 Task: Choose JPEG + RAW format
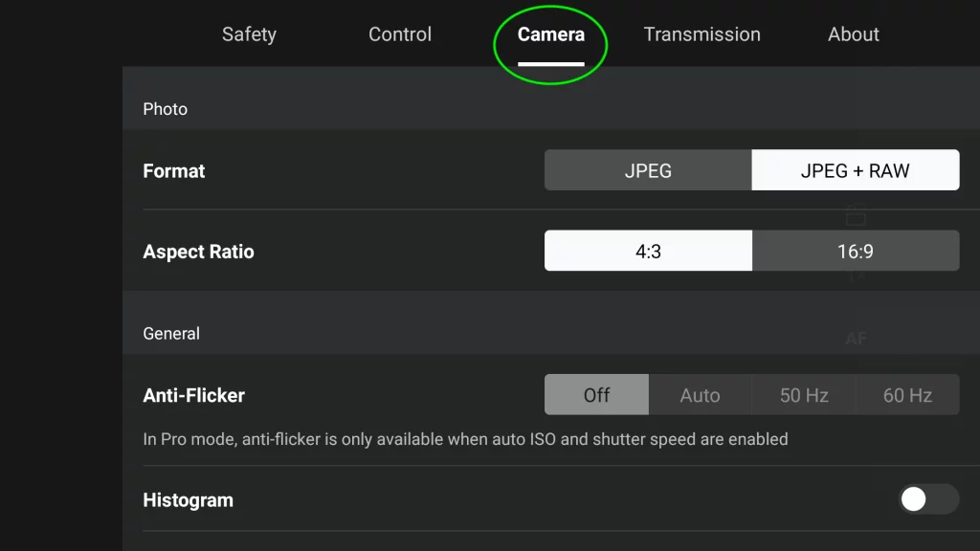(x=855, y=169)
